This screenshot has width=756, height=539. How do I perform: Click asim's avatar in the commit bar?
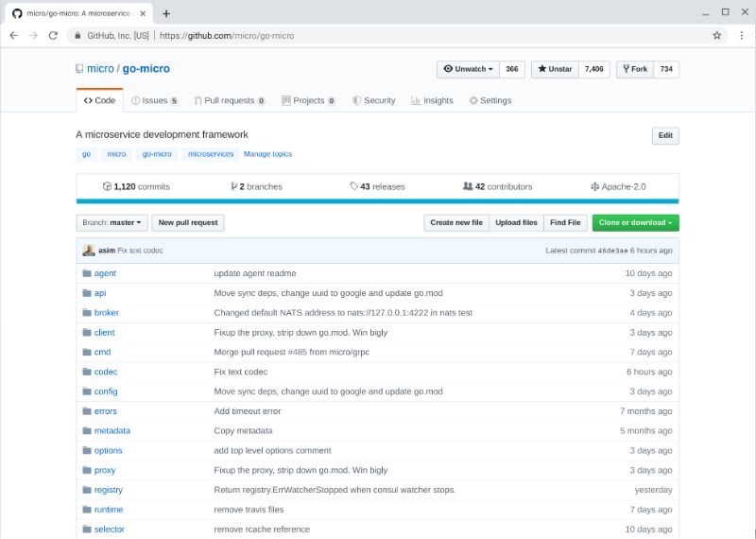click(x=89, y=250)
